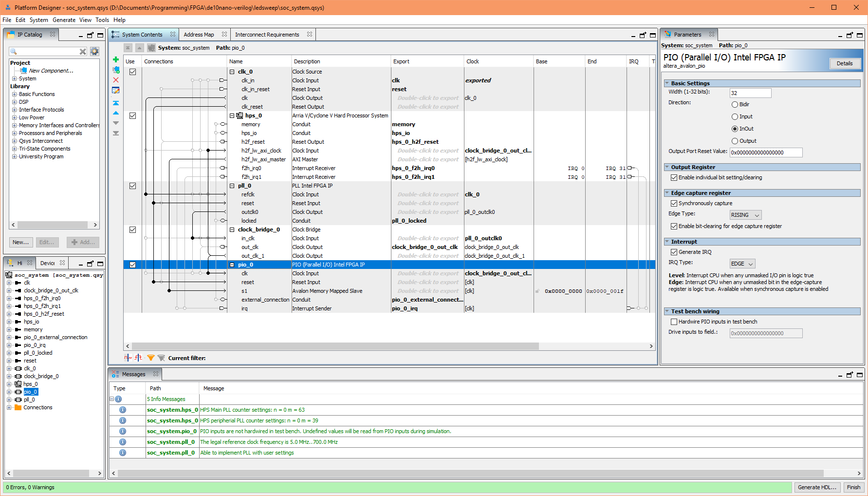This screenshot has width=868, height=496.
Task: Click the Add... button in IP Catalog
Action: click(x=83, y=242)
